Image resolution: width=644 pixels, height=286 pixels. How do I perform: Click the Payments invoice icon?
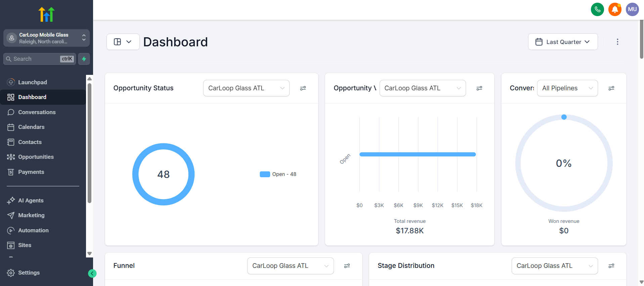click(11, 172)
